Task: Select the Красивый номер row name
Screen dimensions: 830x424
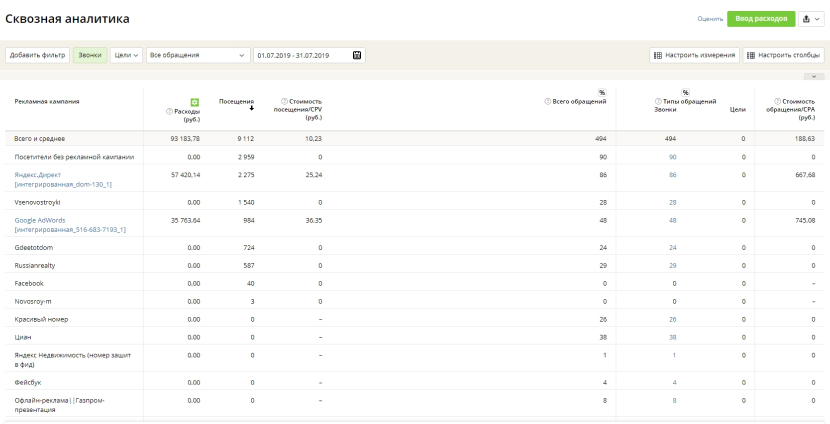Action: click(41, 320)
